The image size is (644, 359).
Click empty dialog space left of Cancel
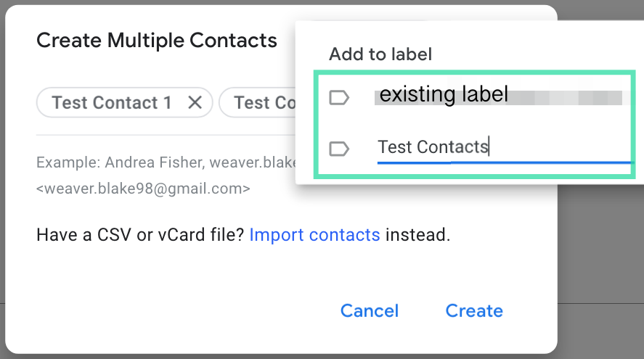tap(182, 311)
